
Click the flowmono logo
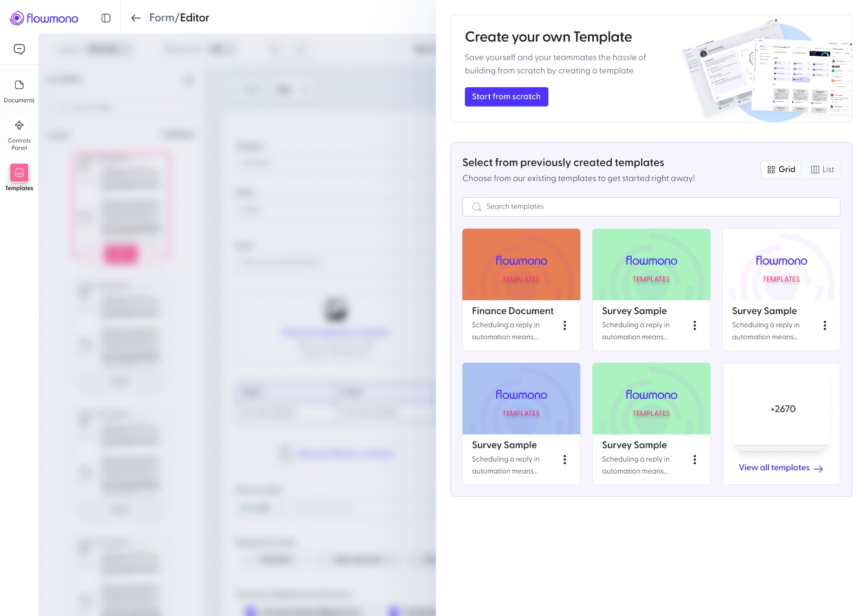coord(43,18)
